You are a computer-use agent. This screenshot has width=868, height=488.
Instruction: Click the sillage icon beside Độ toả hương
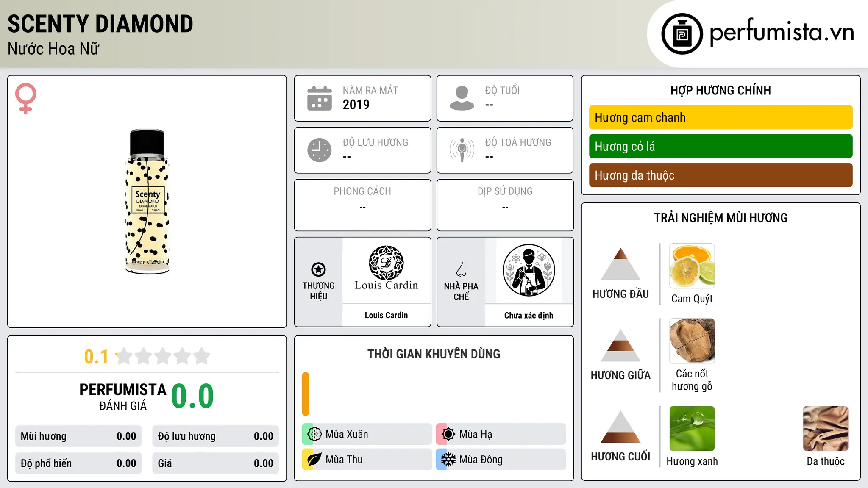point(462,150)
